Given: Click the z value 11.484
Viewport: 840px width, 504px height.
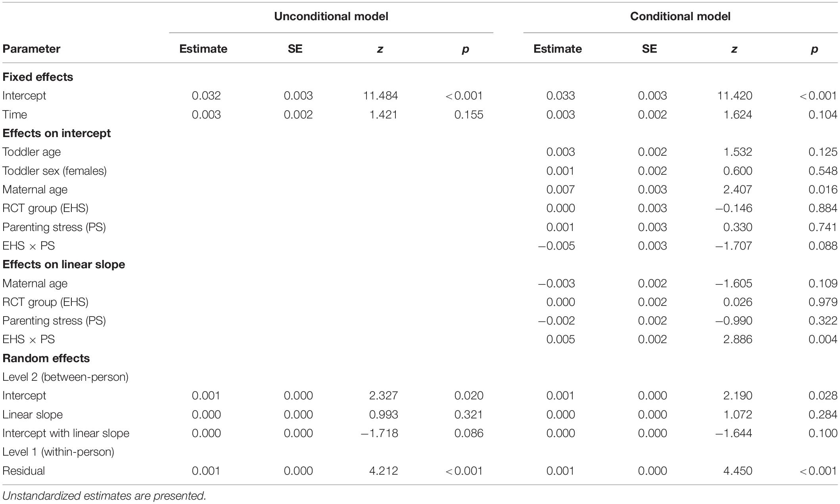Looking at the screenshot, I should pos(380,95).
